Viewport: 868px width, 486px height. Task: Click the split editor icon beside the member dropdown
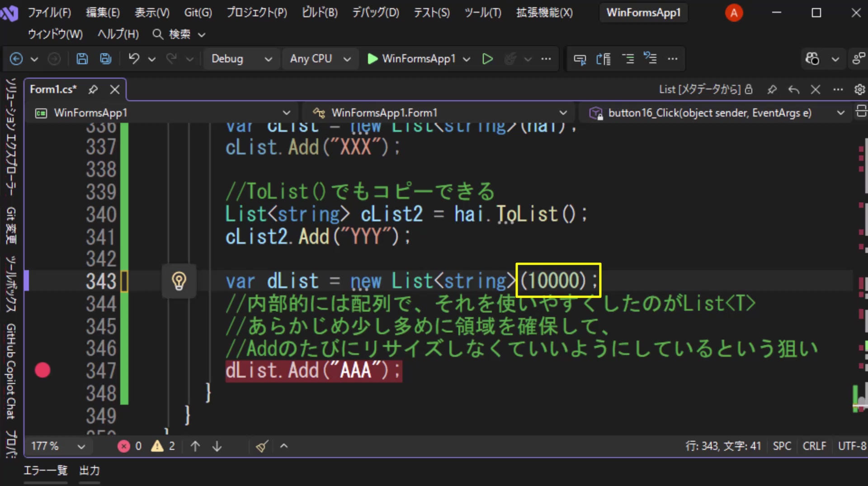[x=861, y=111]
